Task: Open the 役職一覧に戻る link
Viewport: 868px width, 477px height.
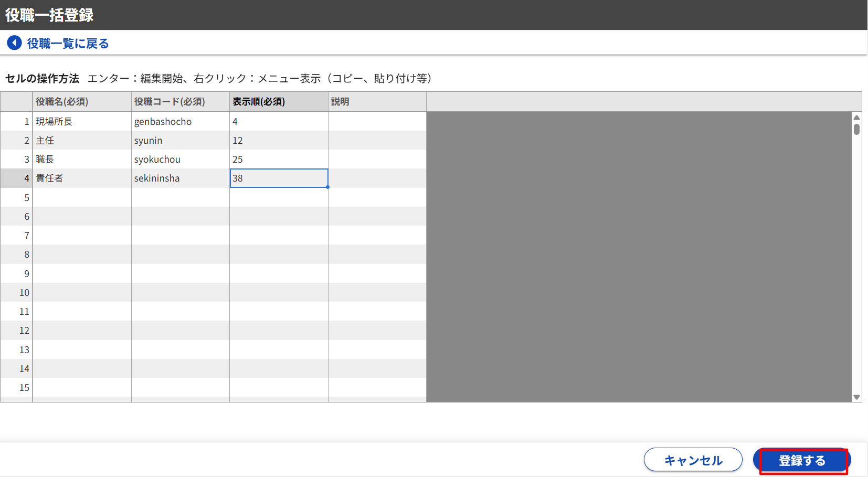Action: point(68,44)
